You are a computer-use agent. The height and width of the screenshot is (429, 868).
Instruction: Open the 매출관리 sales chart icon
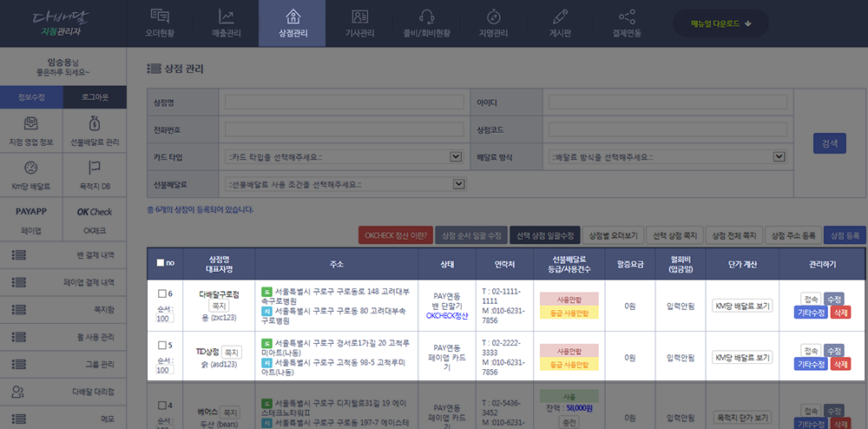coord(227,16)
